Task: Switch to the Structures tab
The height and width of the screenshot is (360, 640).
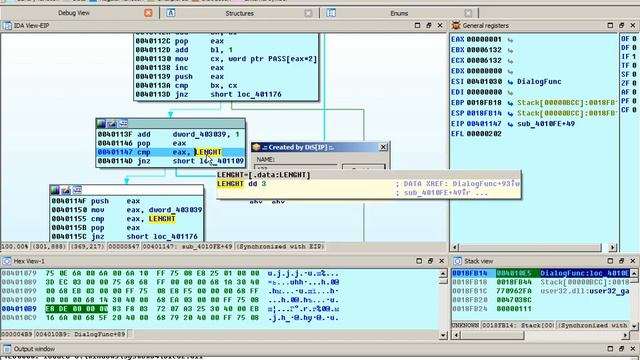Action: [239, 13]
